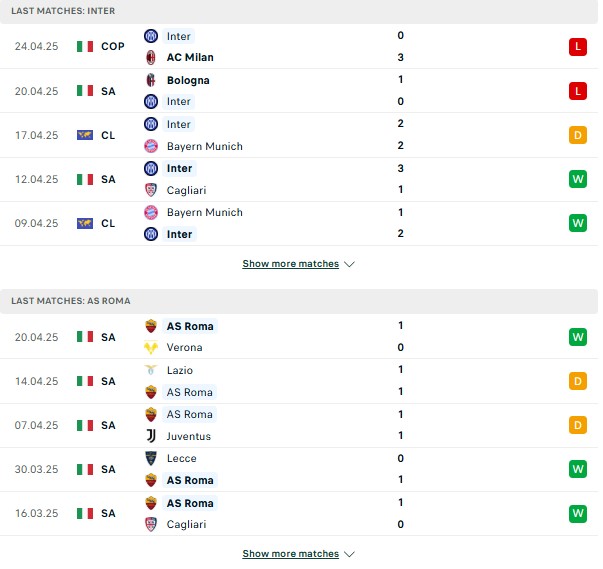Click the Last Matches: AS Roma header

click(299, 301)
